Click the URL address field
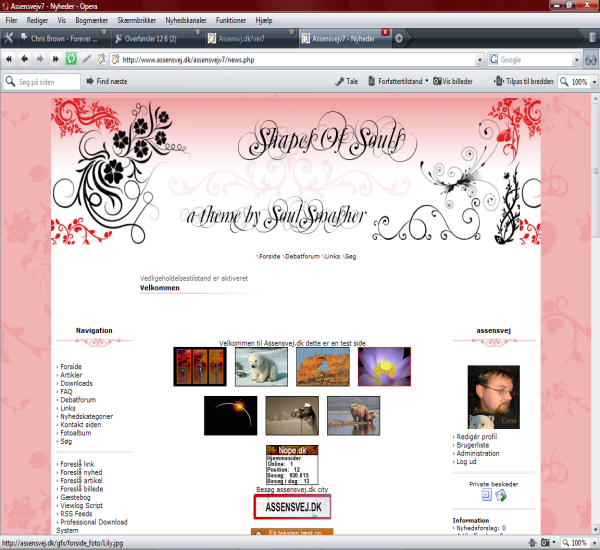This screenshot has height=550, width=600. pos(294,60)
